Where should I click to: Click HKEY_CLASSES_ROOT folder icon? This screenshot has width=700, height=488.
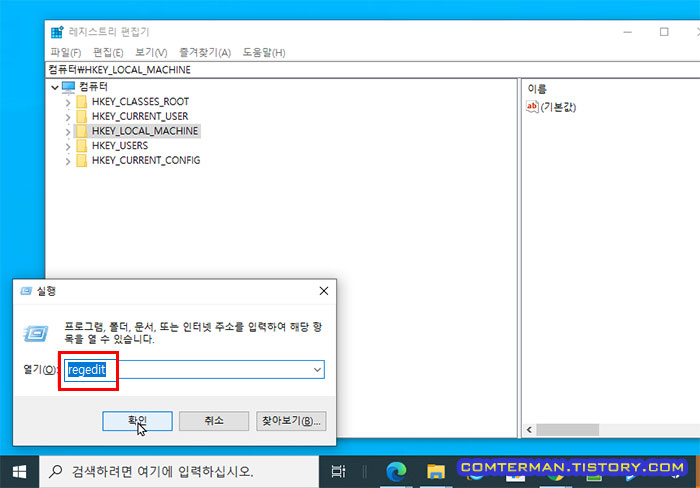coord(81,102)
